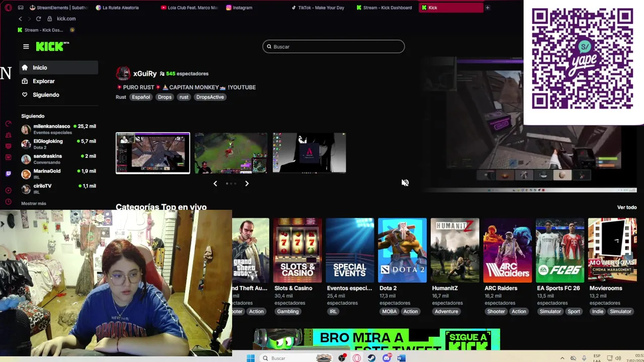Switch to StreamElements Subathon tab
Screen dimensions: 644x362
pos(59,8)
